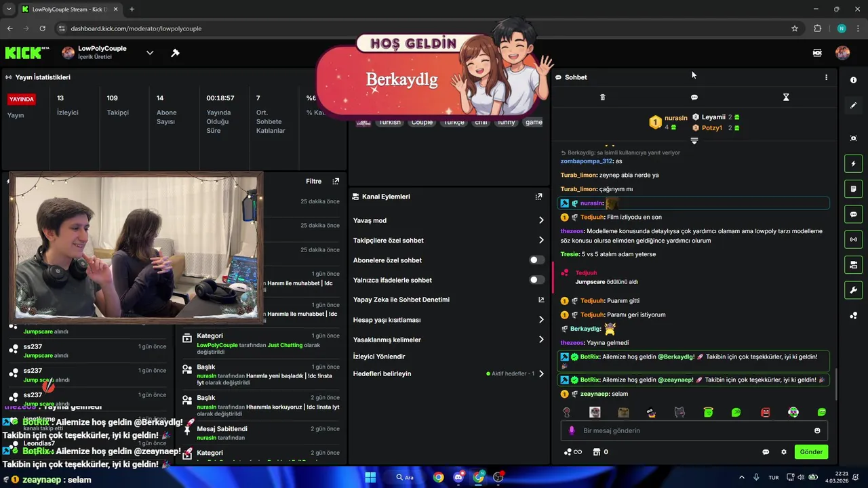Click the pin icon next to channel name

(x=175, y=53)
